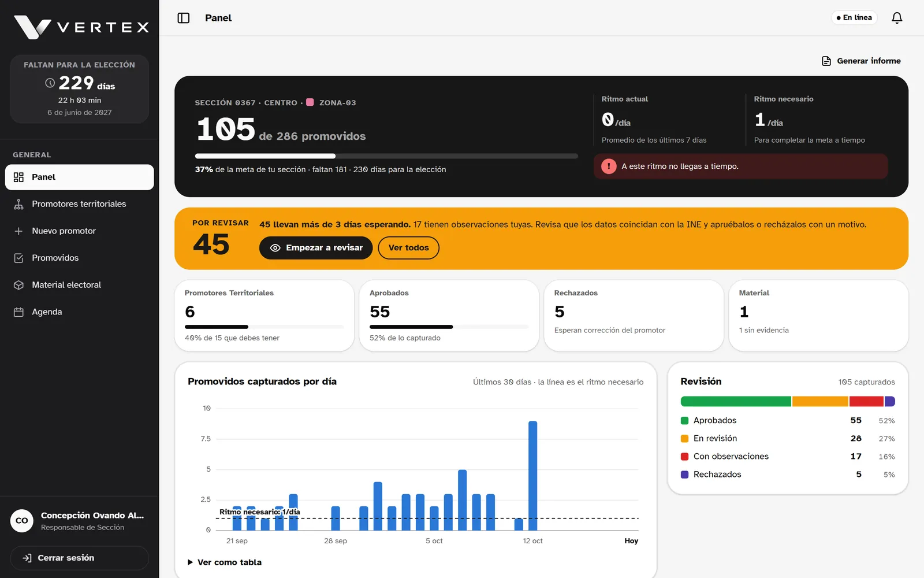Click the Rechazados stat card
The width and height of the screenshot is (924, 578).
click(634, 316)
